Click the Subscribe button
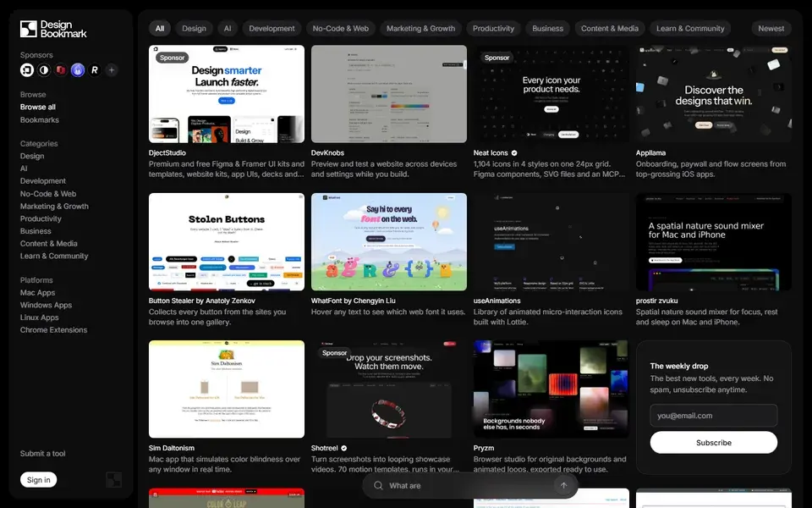 (714, 443)
